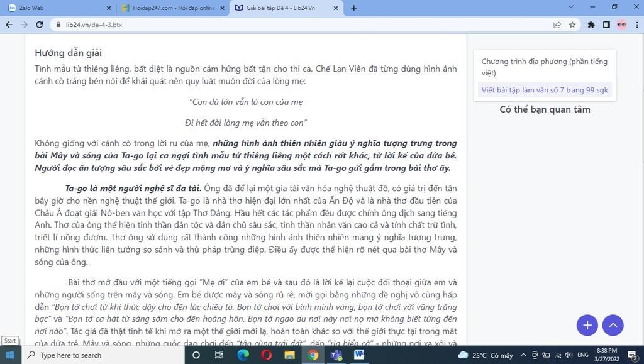Open Microsoft Teams from taskbar
The height and width of the screenshot is (364, 644).
pos(336,355)
